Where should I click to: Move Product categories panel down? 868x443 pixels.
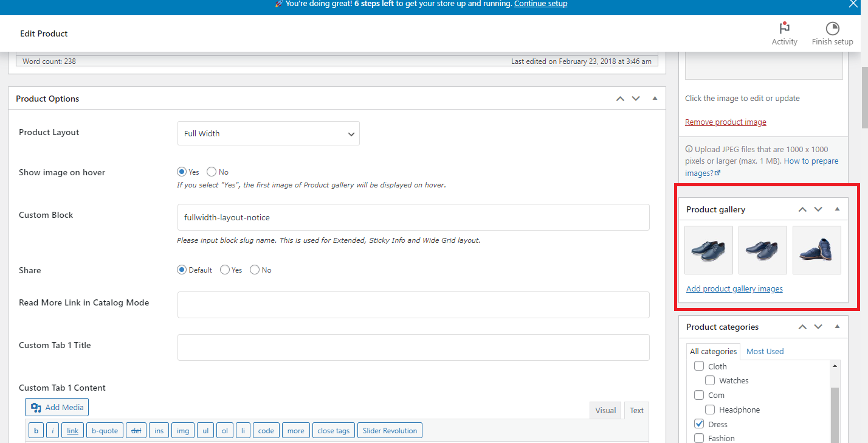point(818,327)
